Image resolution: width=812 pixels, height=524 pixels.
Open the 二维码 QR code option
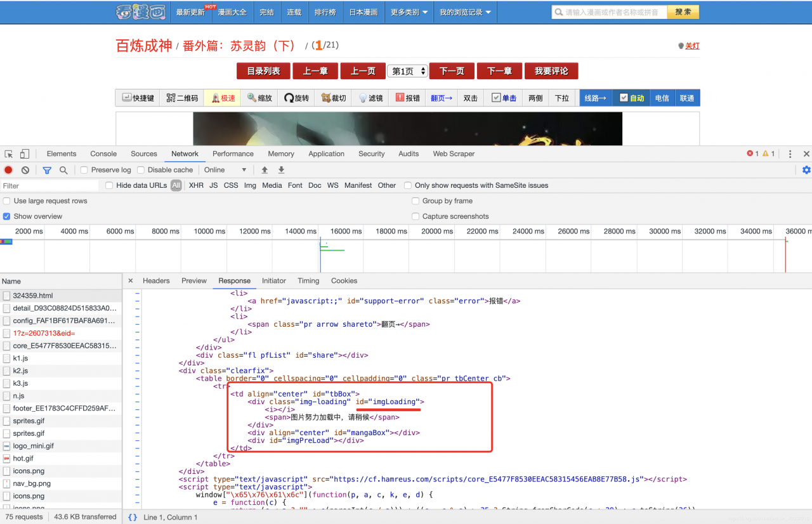[182, 98]
